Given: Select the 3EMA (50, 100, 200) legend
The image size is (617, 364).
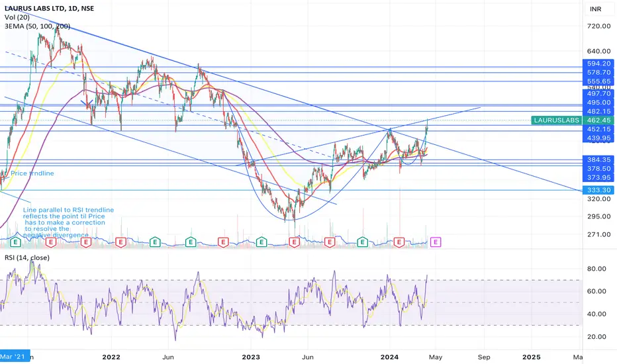Looking at the screenshot, I should [x=37, y=26].
